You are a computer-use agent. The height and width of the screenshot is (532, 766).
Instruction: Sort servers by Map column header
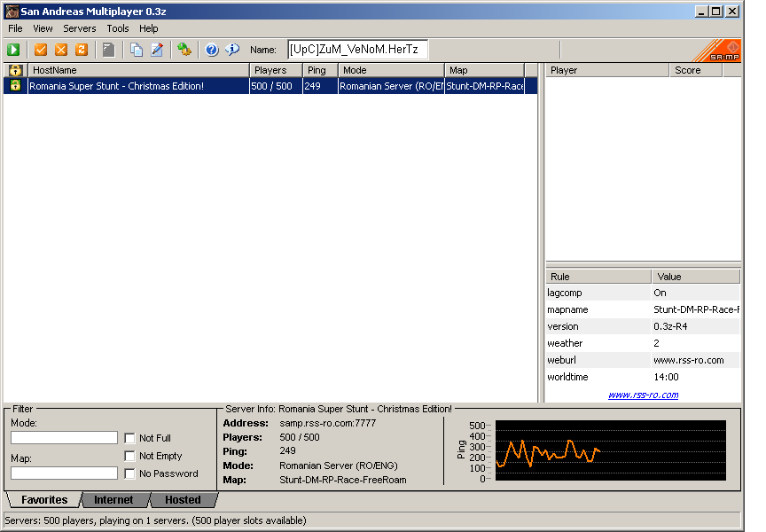[484, 70]
